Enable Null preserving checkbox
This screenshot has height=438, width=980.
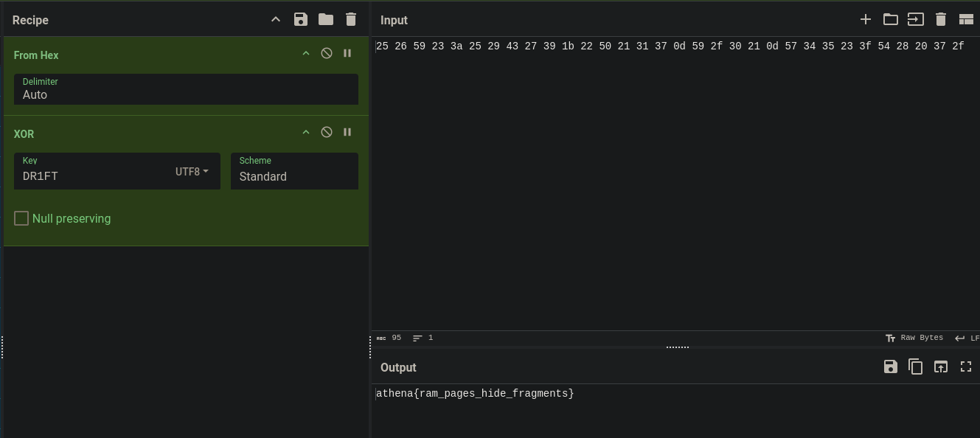point(21,218)
